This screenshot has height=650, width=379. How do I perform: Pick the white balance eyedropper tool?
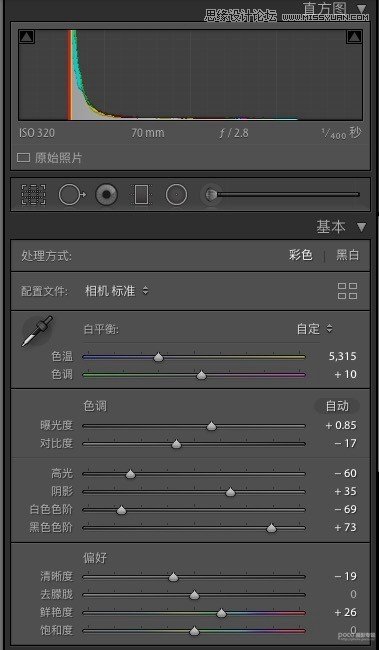pos(37,332)
